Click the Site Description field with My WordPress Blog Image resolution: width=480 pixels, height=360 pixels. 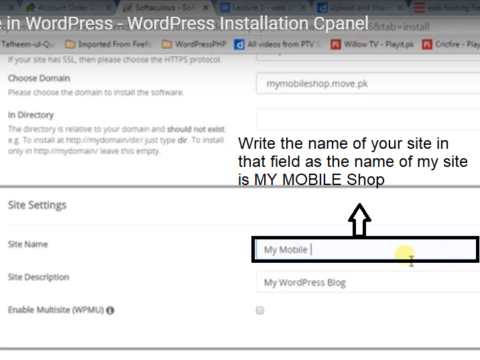pyautogui.click(x=368, y=282)
